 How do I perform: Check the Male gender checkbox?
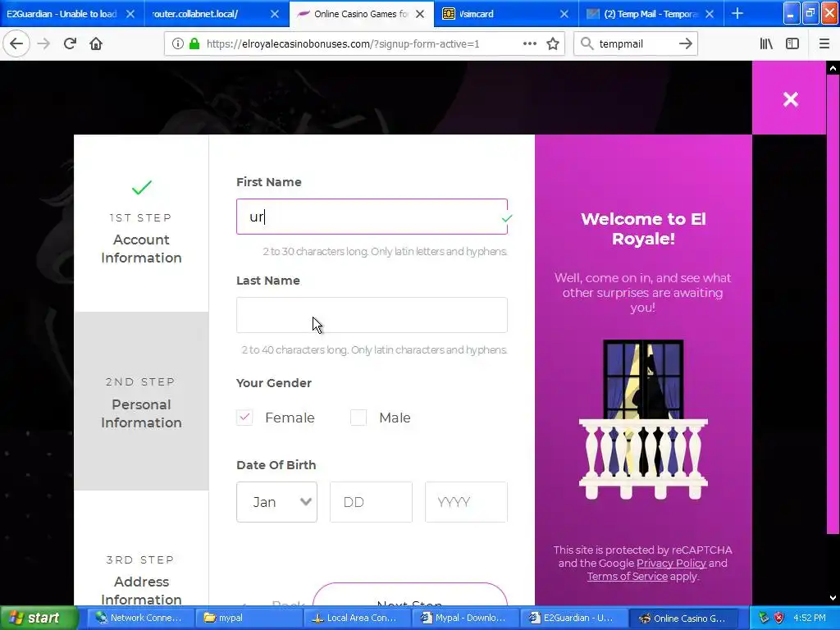coord(358,417)
